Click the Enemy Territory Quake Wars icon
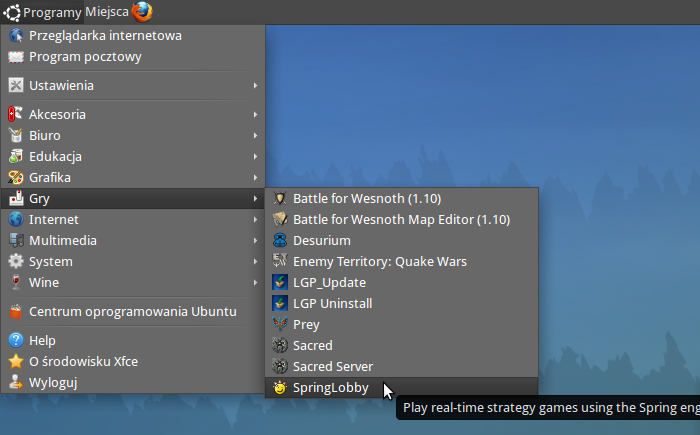700x435 pixels. click(280, 261)
